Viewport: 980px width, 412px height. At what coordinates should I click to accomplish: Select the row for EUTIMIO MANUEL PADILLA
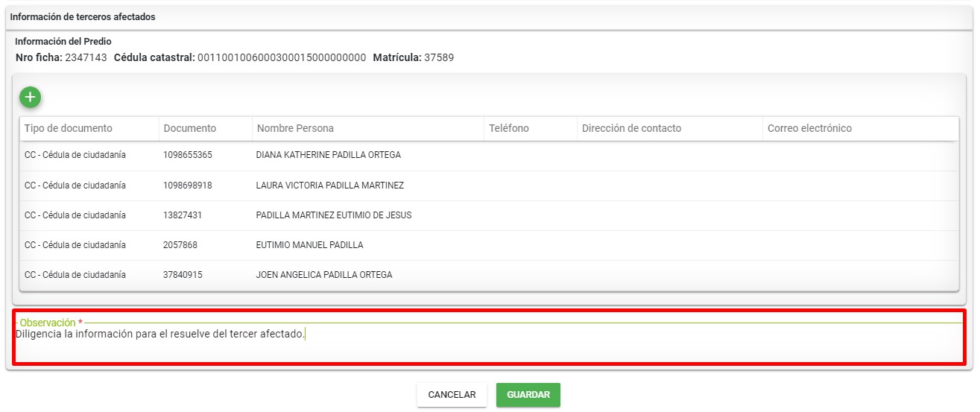click(309, 245)
